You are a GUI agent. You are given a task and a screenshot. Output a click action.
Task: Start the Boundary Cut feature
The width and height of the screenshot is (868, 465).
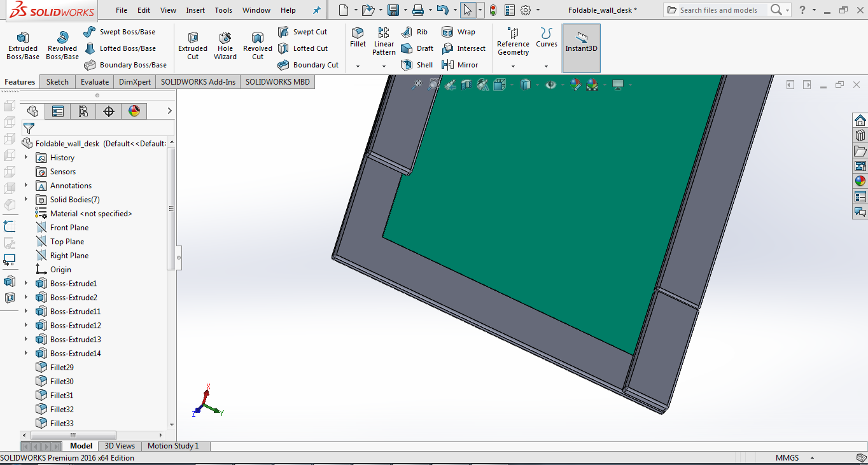[x=308, y=65]
